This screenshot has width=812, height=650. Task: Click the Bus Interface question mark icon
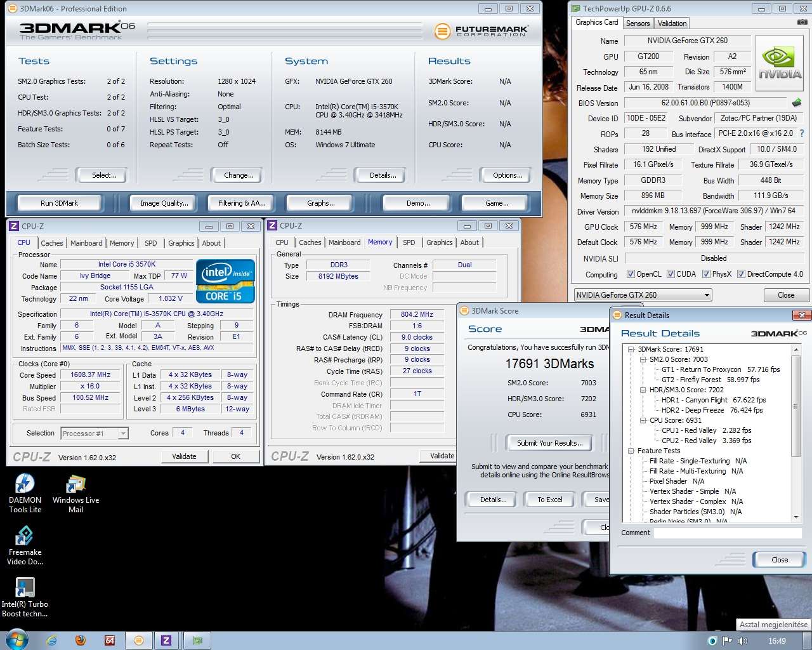[802, 133]
